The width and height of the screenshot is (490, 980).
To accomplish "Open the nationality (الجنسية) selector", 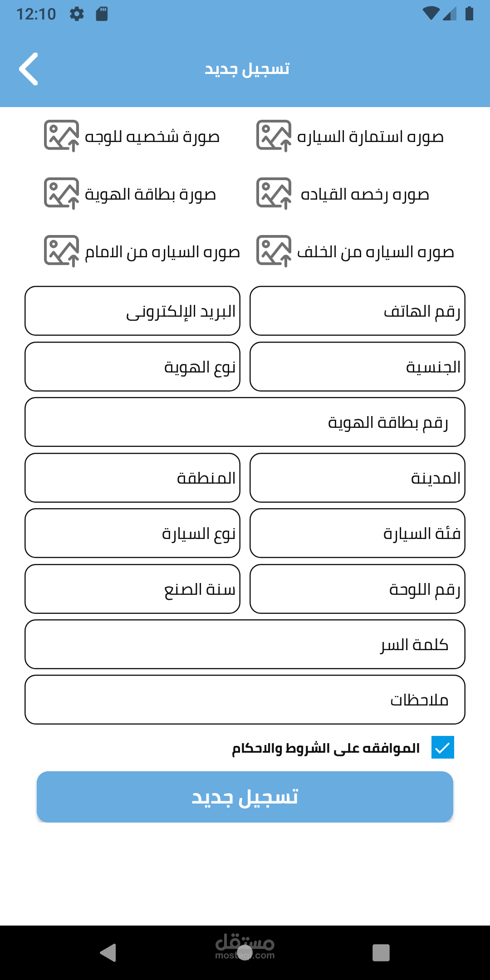I will point(358,367).
